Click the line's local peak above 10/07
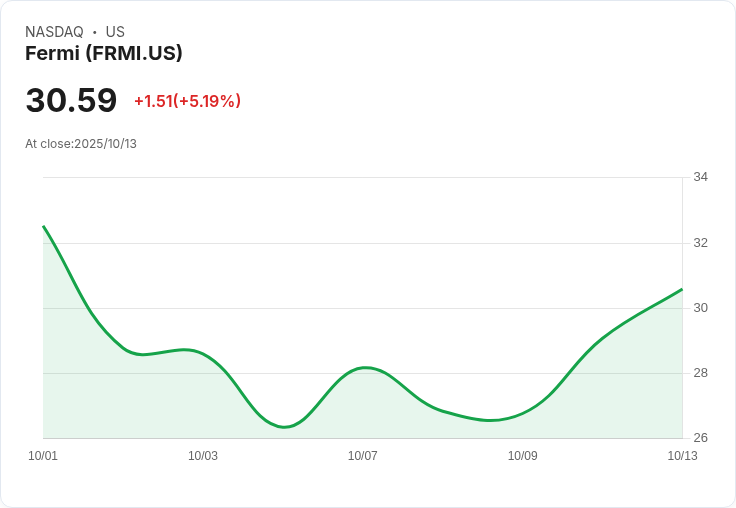The image size is (736, 508). click(x=366, y=368)
